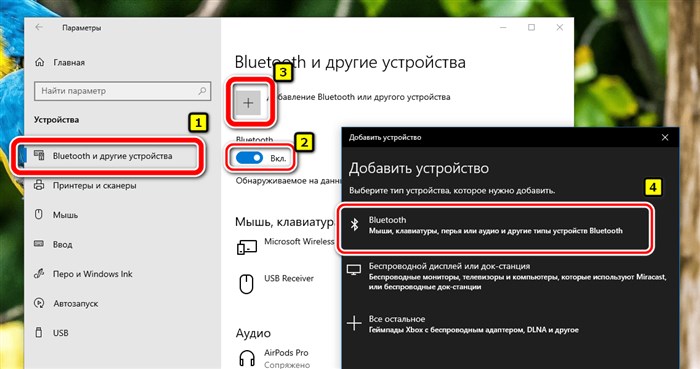Image resolution: width=700 pixels, height=369 pixels.
Task: Click the plus button to add device
Action: pos(248,103)
